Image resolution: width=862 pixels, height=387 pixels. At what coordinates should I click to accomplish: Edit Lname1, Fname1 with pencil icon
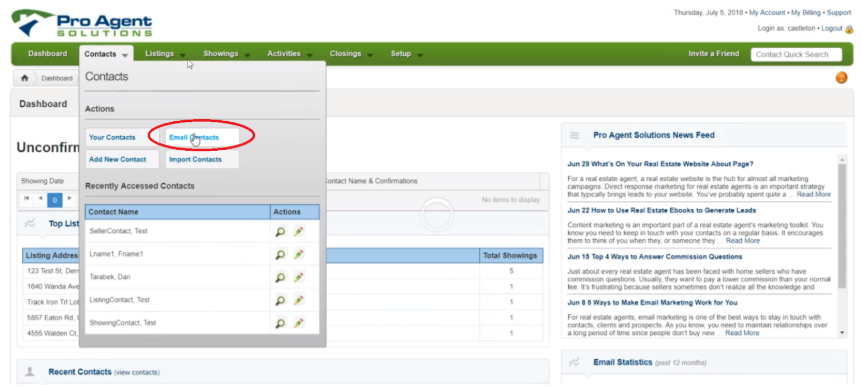point(299,255)
